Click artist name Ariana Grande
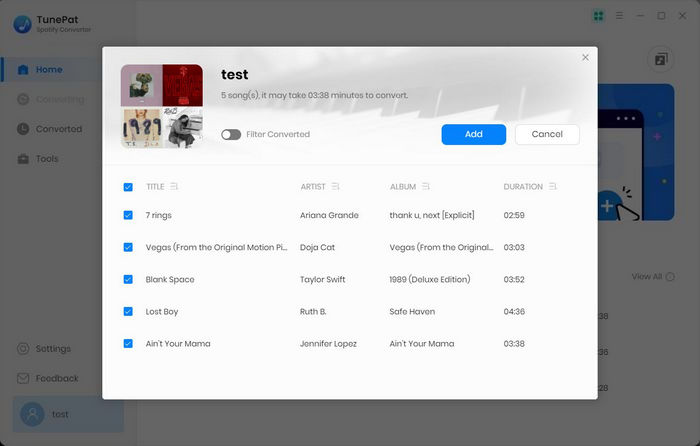This screenshot has height=446, width=700. pos(329,215)
